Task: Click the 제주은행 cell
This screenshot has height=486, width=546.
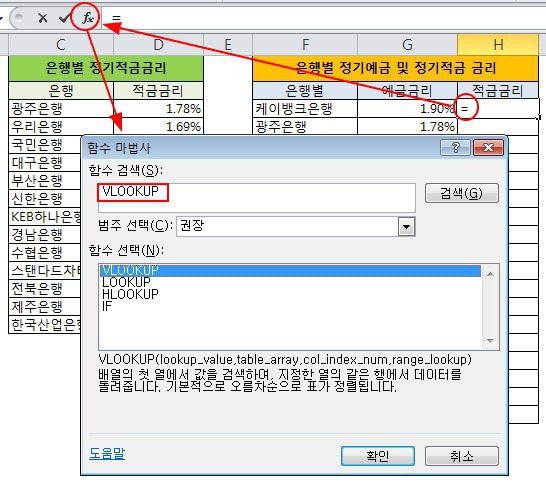Action: [x=45, y=307]
